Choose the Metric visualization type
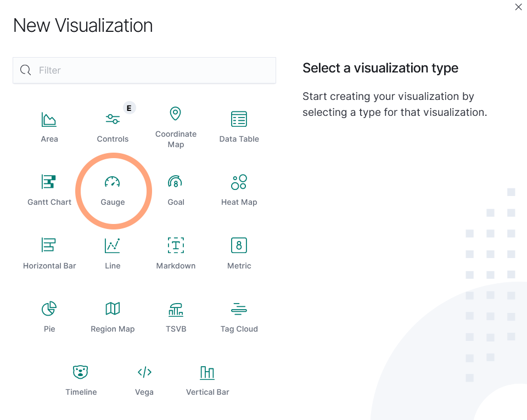 tap(239, 245)
